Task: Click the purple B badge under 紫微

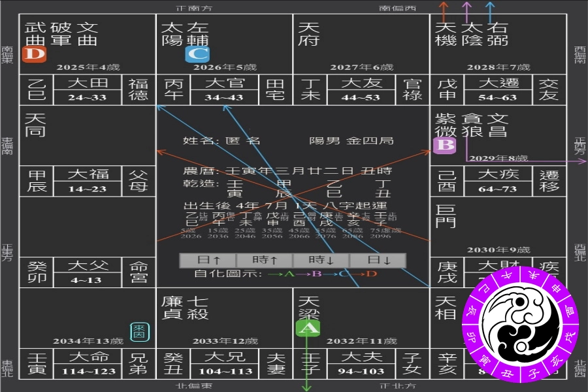Action: tap(445, 145)
